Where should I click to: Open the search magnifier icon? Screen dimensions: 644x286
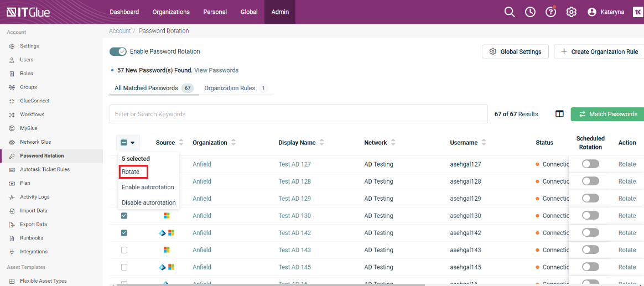click(510, 12)
